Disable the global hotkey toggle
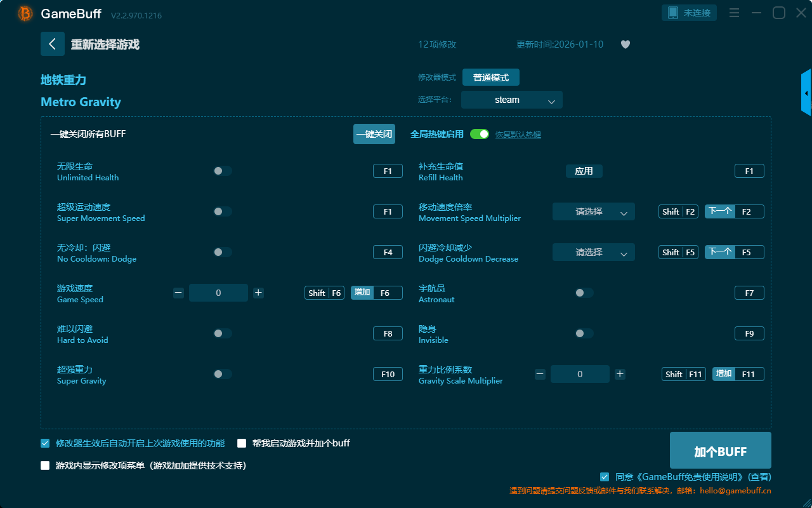The width and height of the screenshot is (812, 508). pos(480,134)
